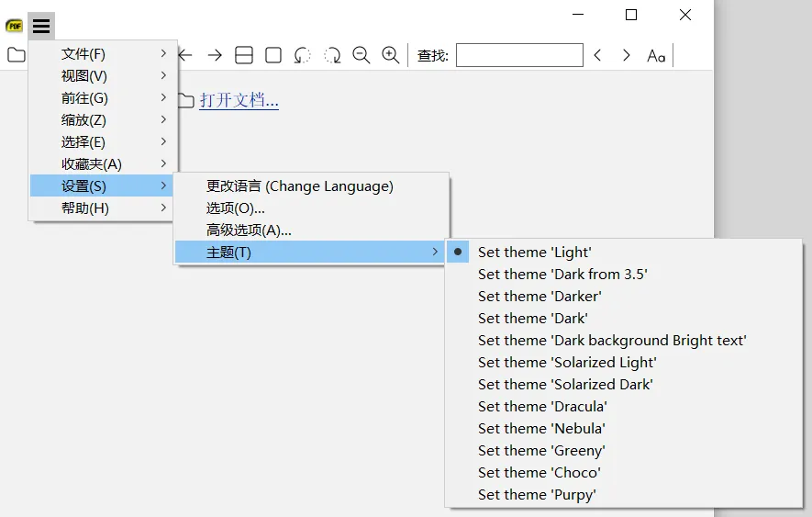The width and height of the screenshot is (812, 517).
Task: Open the 收藏夹(A) menu item
Action: pyautogui.click(x=103, y=163)
